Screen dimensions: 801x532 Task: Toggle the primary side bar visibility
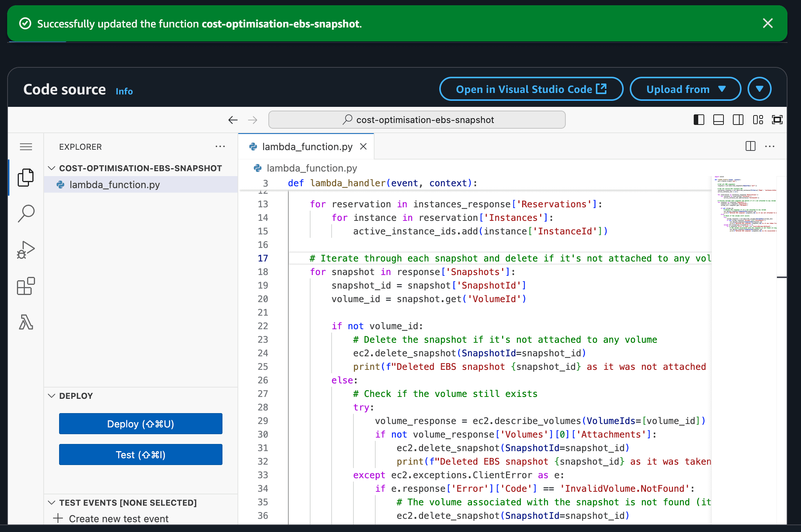(x=699, y=120)
